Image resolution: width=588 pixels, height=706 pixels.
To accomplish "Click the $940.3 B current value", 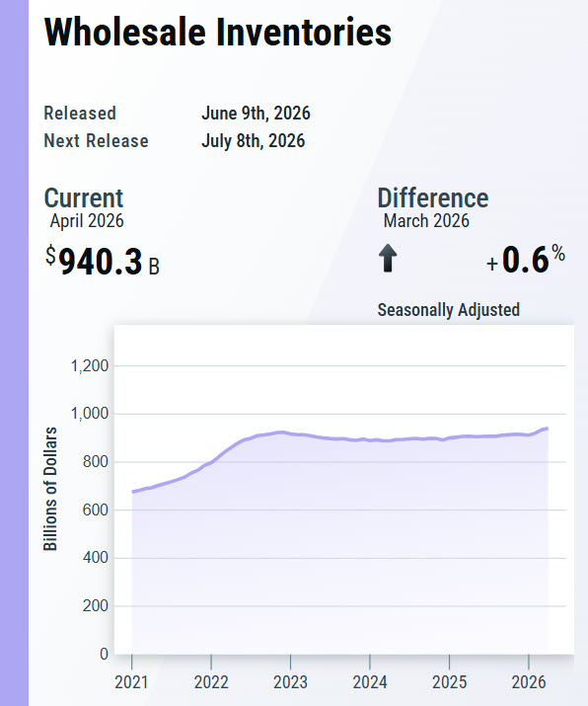I will 103,261.
